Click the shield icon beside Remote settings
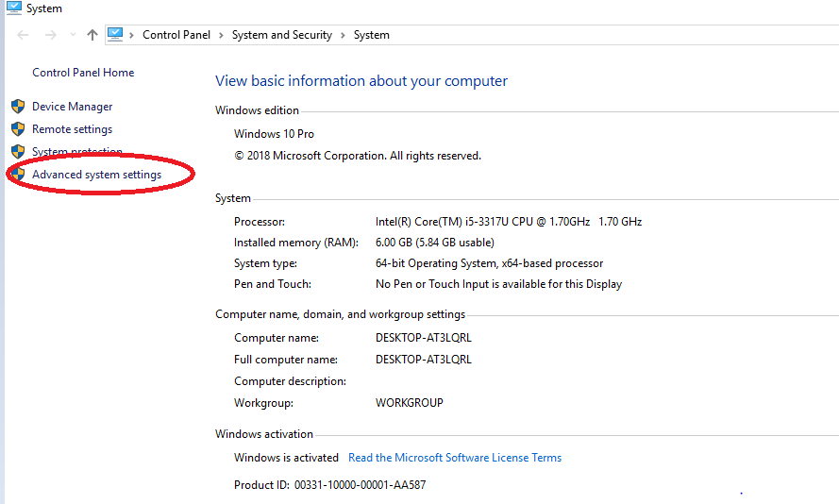 (18, 129)
